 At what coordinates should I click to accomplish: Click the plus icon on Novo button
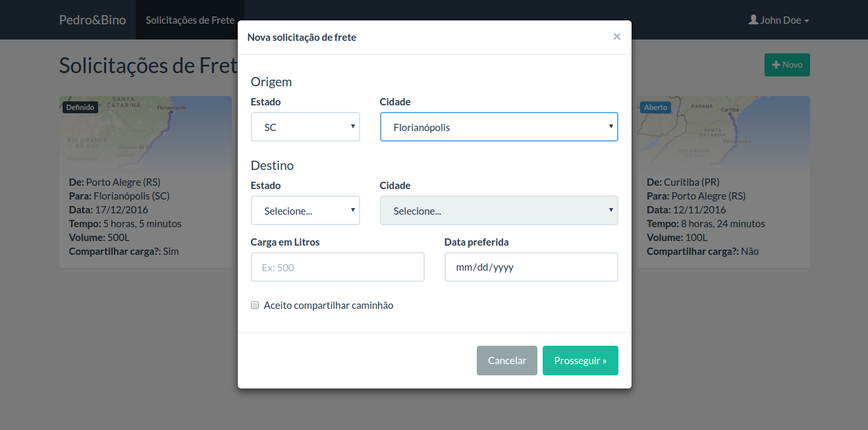coord(776,65)
